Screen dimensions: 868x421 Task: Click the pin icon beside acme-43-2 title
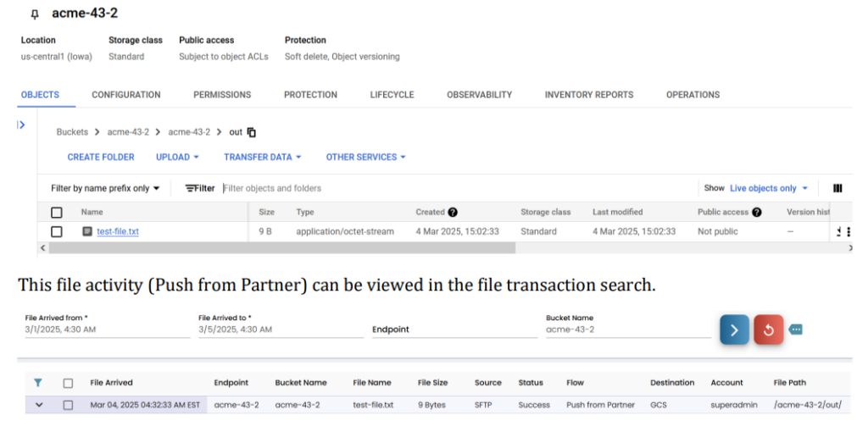(35, 14)
